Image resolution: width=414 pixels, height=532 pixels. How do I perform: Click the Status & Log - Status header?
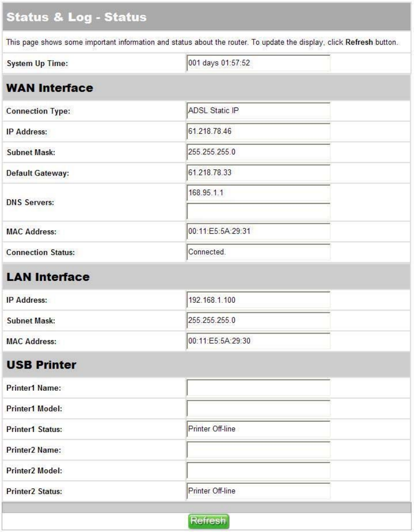[x=75, y=18]
